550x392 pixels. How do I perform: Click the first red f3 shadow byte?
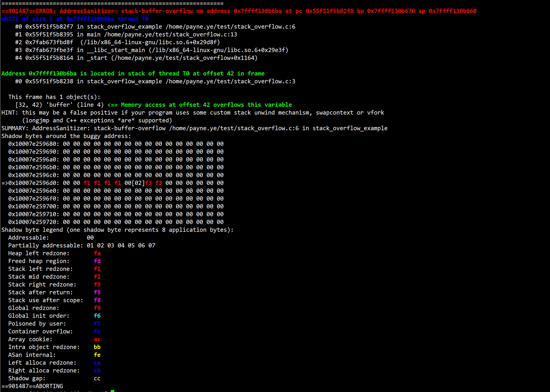[x=149, y=183]
